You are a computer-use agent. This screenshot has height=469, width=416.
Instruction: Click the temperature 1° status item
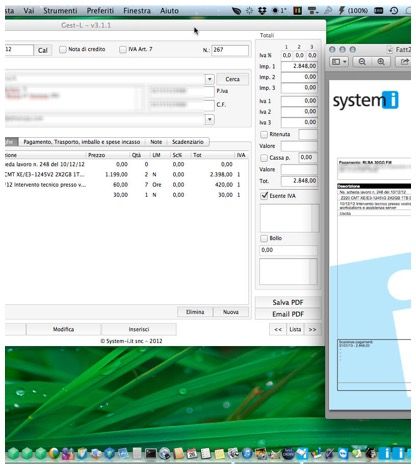point(279,11)
